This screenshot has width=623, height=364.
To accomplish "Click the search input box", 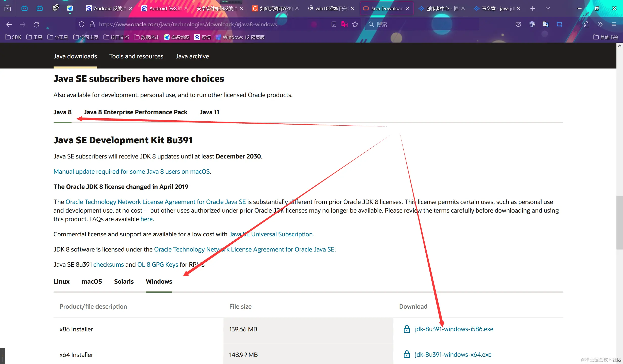I will coord(425,25).
